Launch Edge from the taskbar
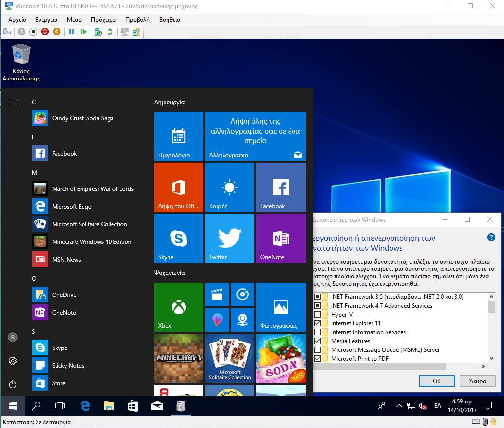Screen dimensions: 504x428 tap(85, 406)
